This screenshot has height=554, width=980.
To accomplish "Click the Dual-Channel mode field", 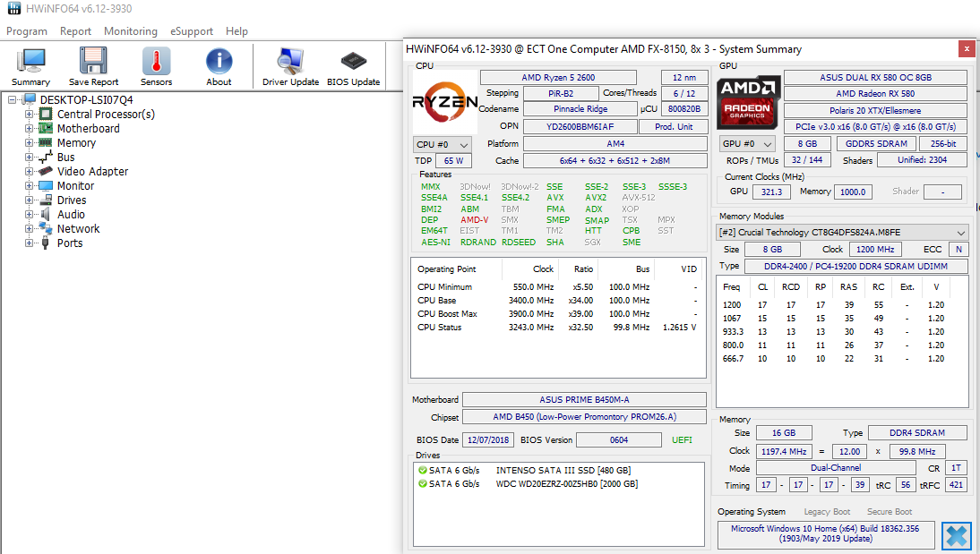I will [836, 468].
